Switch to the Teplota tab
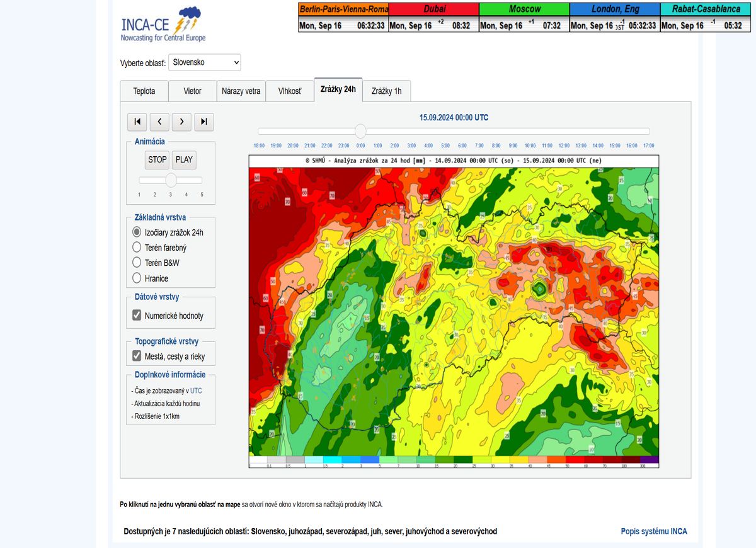The height and width of the screenshot is (548, 756). coord(144,91)
